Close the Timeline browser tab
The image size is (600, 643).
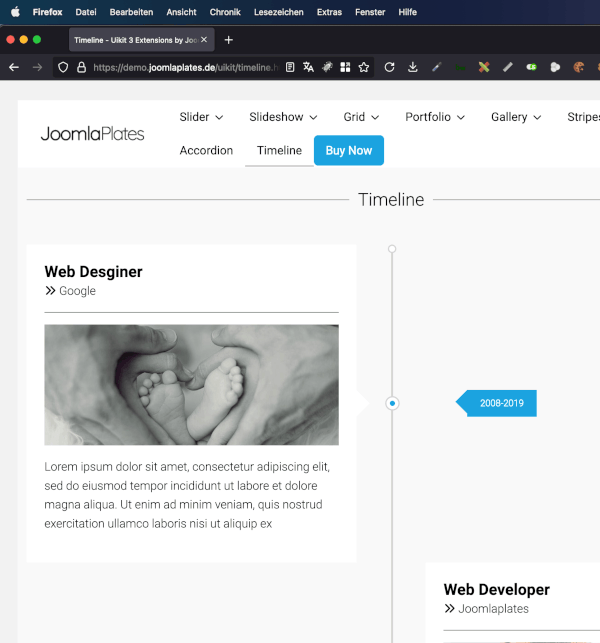(204, 40)
